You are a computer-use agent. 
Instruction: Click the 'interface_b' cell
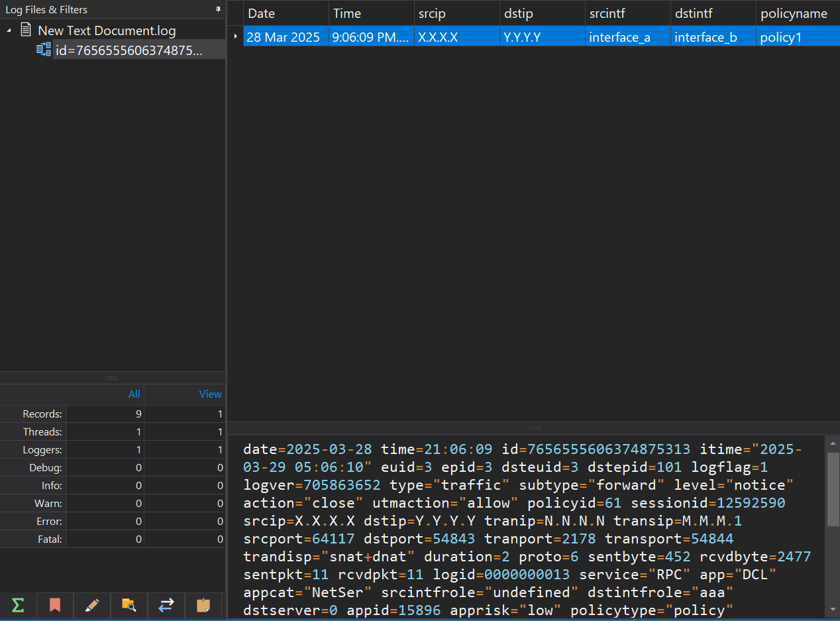[x=713, y=36]
